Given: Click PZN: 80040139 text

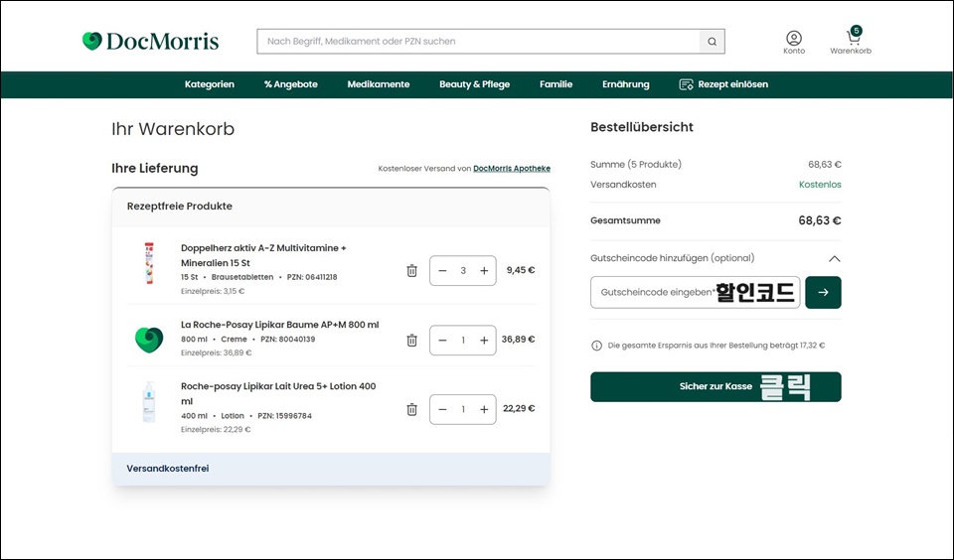Looking at the screenshot, I should [288, 340].
